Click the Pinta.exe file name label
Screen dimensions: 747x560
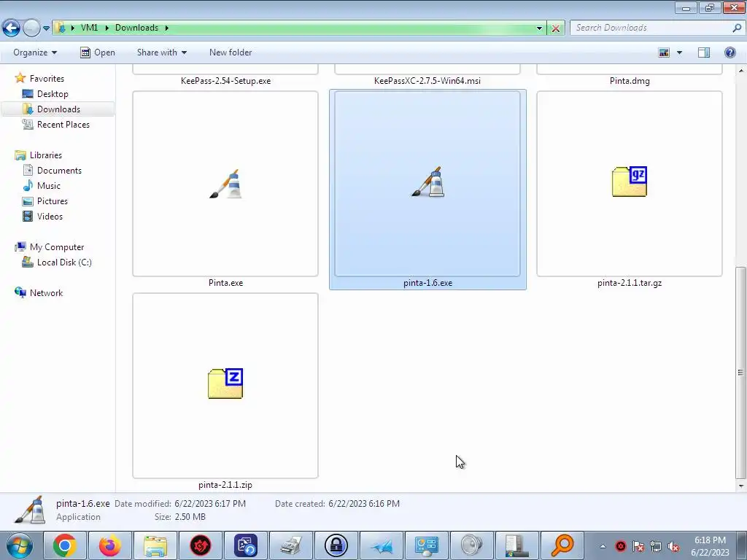coord(226,283)
